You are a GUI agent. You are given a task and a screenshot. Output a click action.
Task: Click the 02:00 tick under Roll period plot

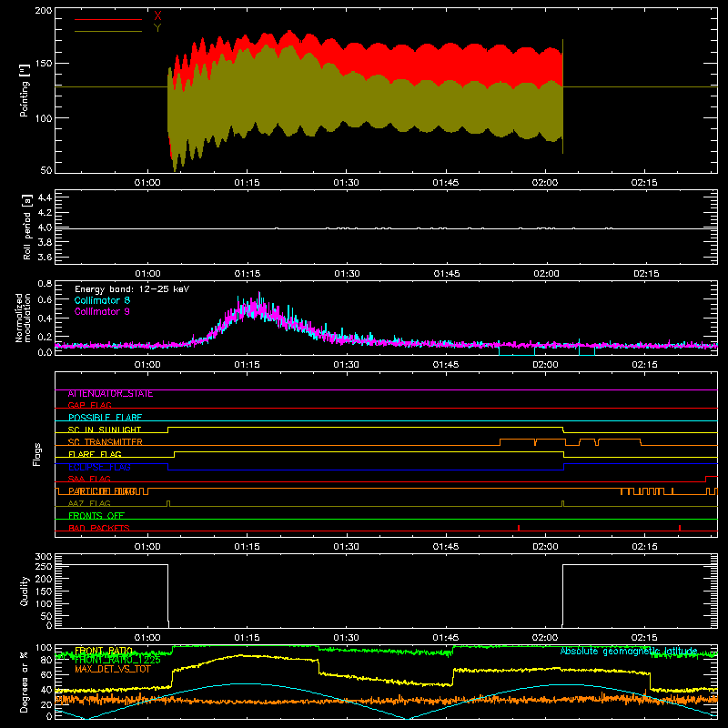point(547,274)
